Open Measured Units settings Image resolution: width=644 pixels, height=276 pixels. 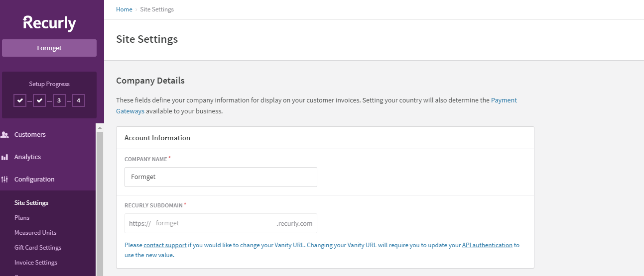pos(35,233)
